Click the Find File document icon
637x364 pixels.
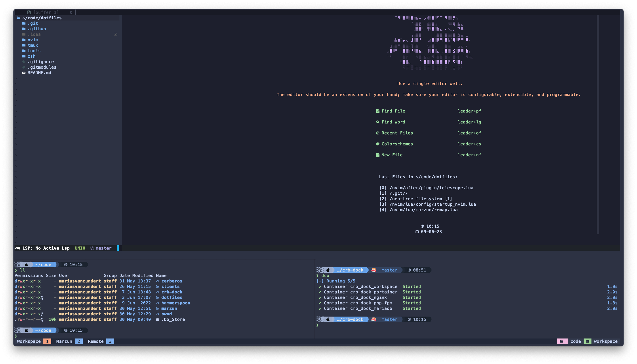[x=378, y=111]
